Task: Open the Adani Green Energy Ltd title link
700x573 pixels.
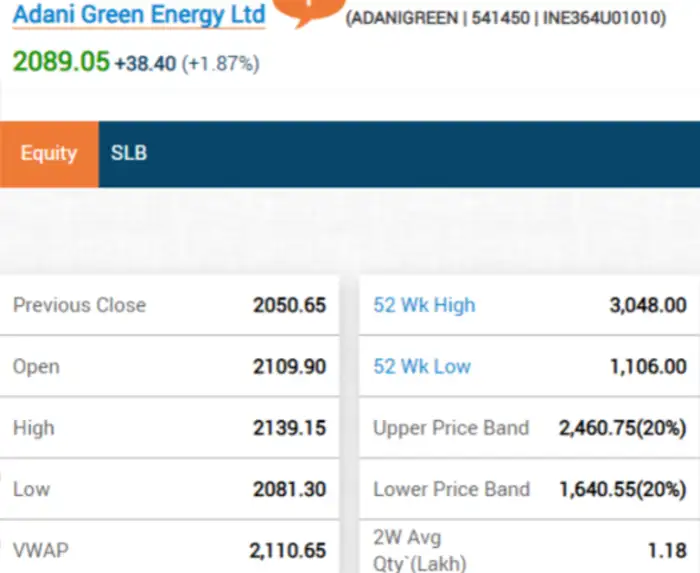Action: point(139,15)
